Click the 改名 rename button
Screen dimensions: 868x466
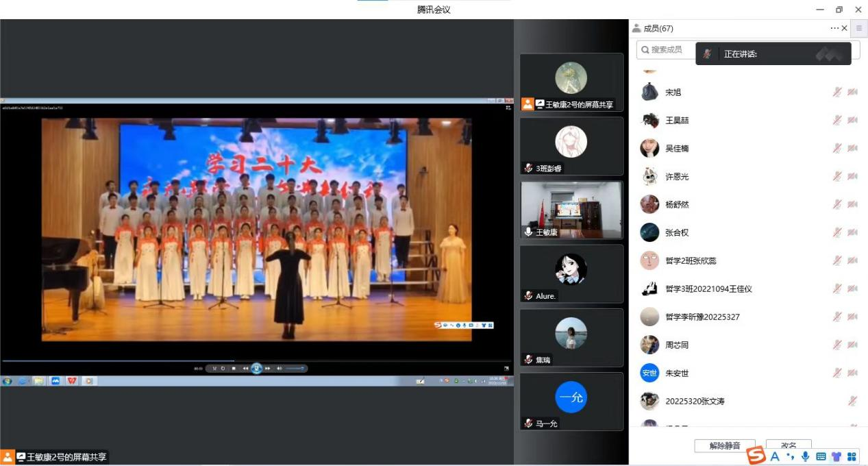(x=788, y=445)
